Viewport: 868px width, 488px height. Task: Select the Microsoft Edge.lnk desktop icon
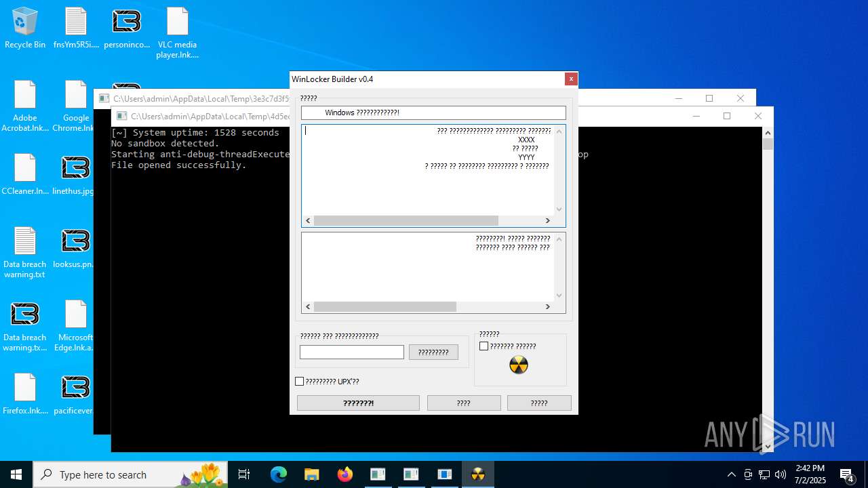(75, 325)
